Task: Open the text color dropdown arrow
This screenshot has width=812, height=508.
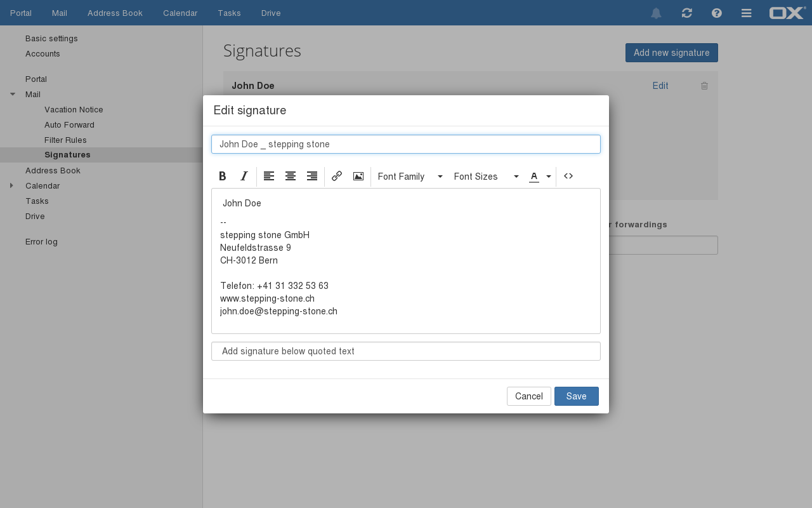Action: (549, 177)
